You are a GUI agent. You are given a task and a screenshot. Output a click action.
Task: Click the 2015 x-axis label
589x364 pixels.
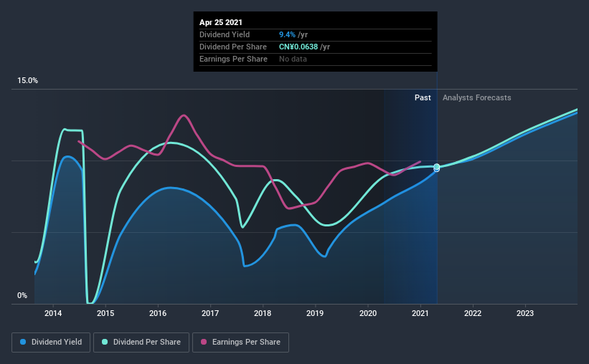[x=105, y=313]
